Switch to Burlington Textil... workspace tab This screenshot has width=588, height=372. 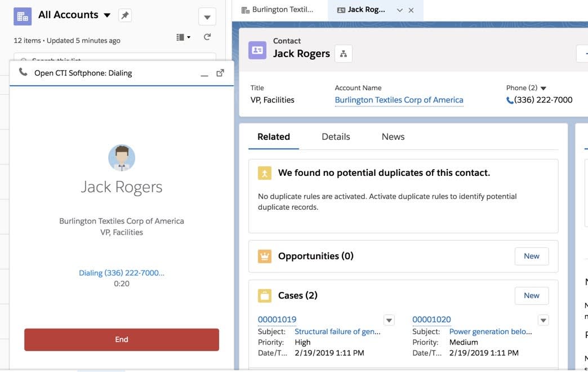point(277,10)
